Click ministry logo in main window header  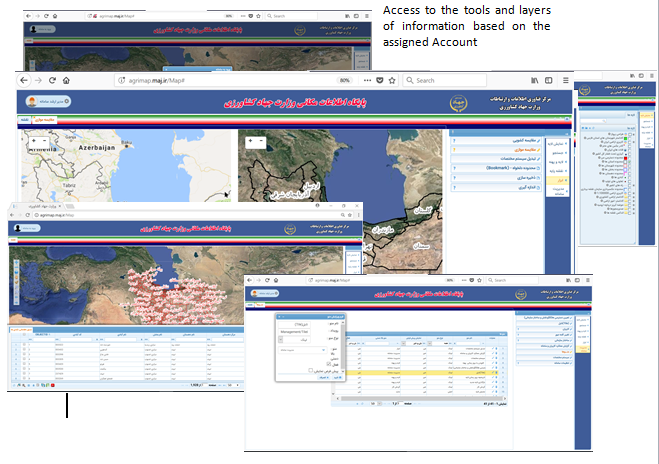tap(458, 103)
